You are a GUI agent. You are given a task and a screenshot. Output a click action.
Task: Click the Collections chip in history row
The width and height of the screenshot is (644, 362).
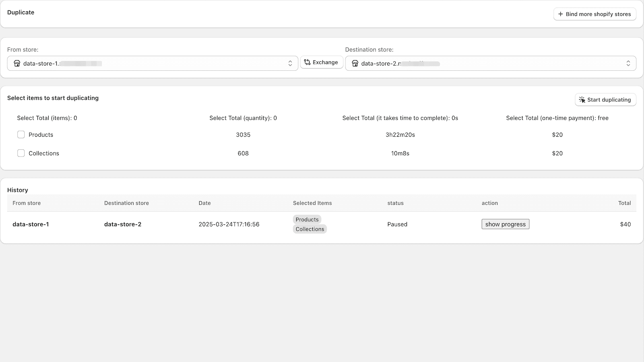310,228
